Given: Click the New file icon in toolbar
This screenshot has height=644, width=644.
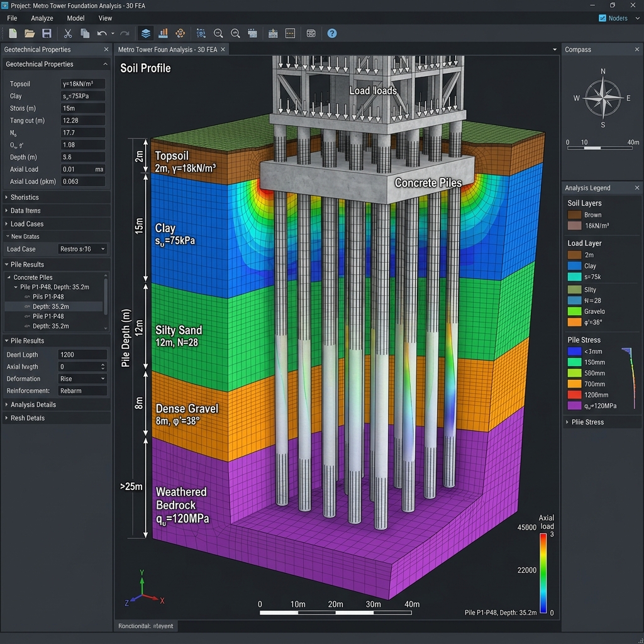Looking at the screenshot, I should click(x=13, y=34).
